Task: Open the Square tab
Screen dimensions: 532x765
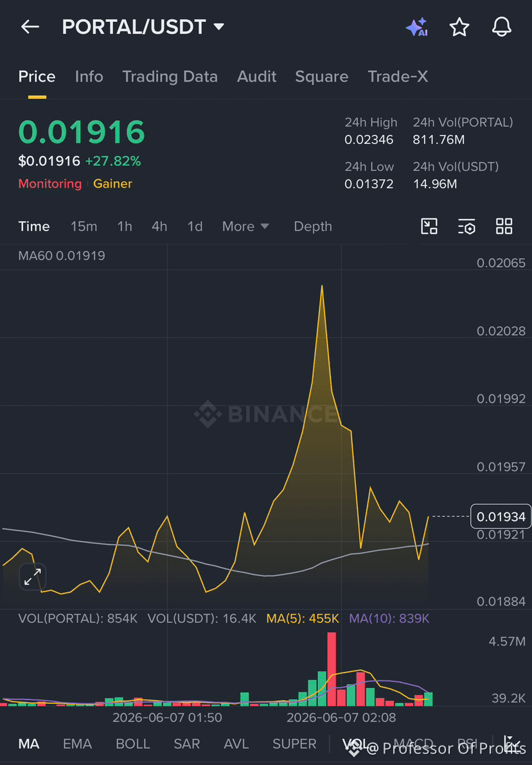Action: 322,76
